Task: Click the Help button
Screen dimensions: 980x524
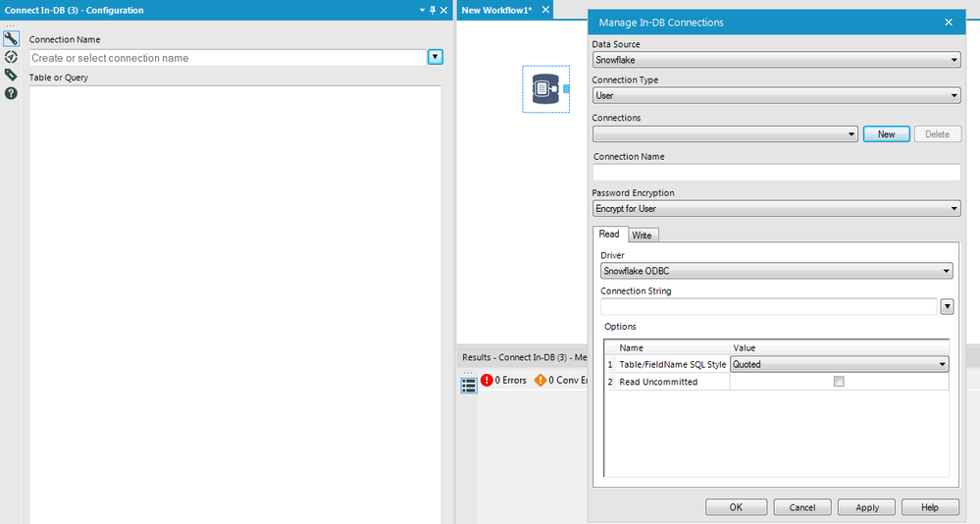Action: [x=930, y=507]
